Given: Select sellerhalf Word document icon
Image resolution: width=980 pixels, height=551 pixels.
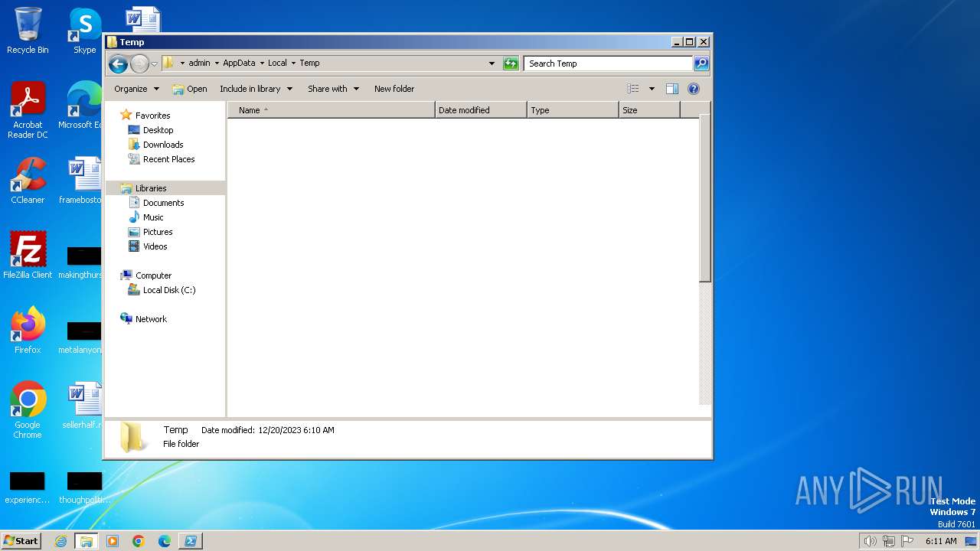Looking at the screenshot, I should click(83, 406).
